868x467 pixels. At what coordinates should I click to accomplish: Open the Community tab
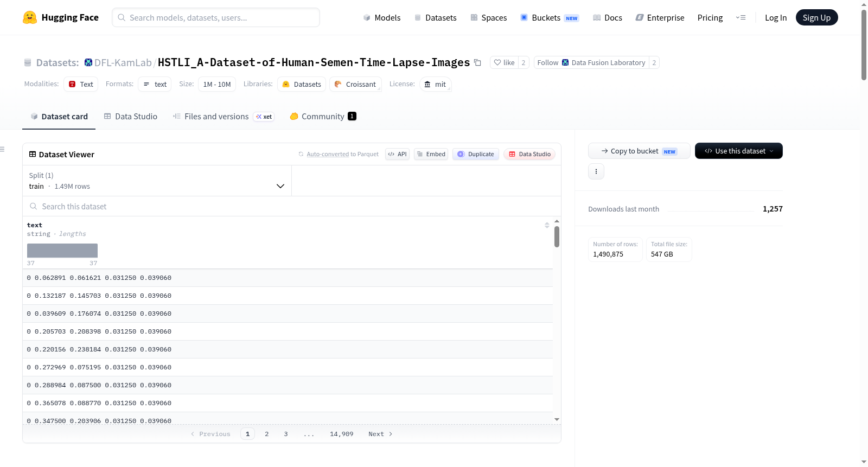pyautogui.click(x=323, y=117)
